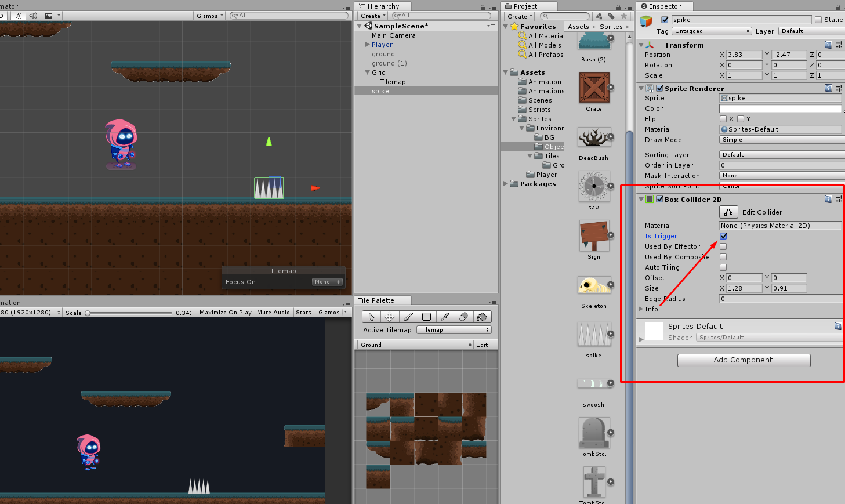This screenshot has width=845, height=504.
Task: Enable Is Trigger on Box Collider 2D
Action: (723, 236)
